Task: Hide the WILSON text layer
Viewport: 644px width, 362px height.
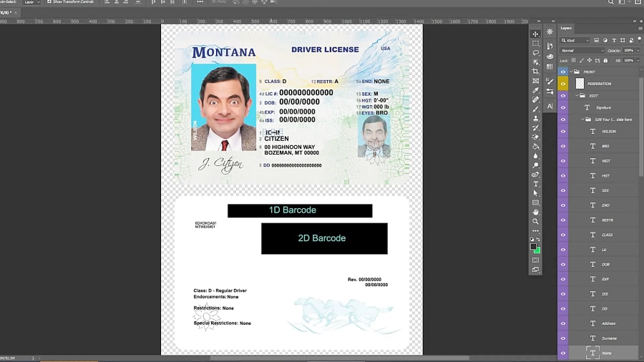Action: point(563,132)
